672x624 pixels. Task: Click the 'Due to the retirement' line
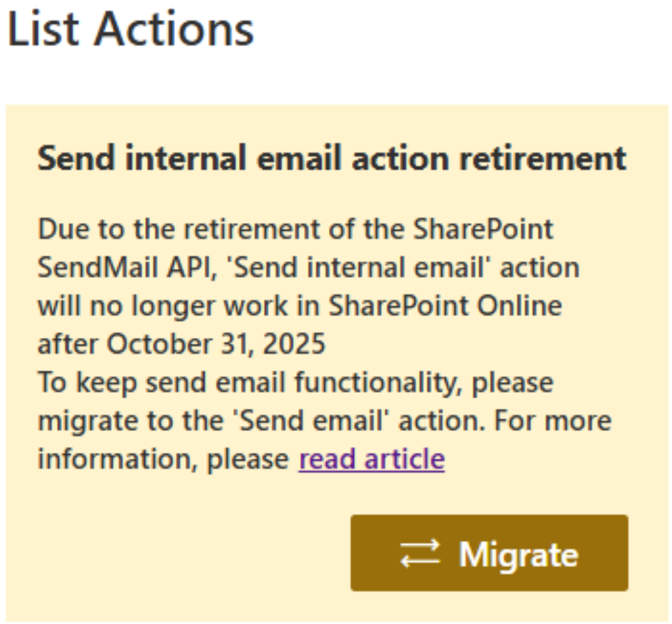point(296,229)
